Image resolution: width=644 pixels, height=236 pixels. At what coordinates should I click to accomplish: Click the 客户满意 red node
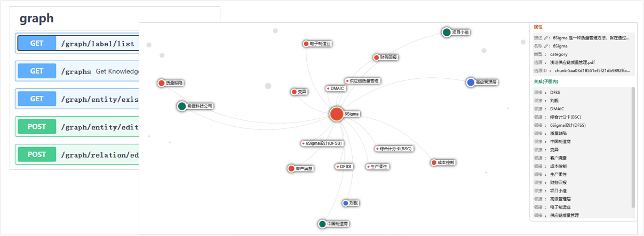tap(291, 168)
